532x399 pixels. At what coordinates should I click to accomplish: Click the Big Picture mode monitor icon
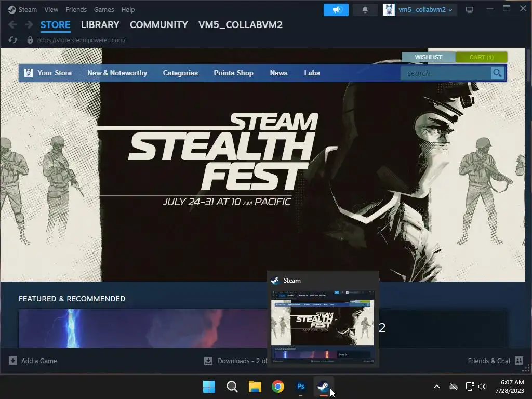pyautogui.click(x=470, y=10)
